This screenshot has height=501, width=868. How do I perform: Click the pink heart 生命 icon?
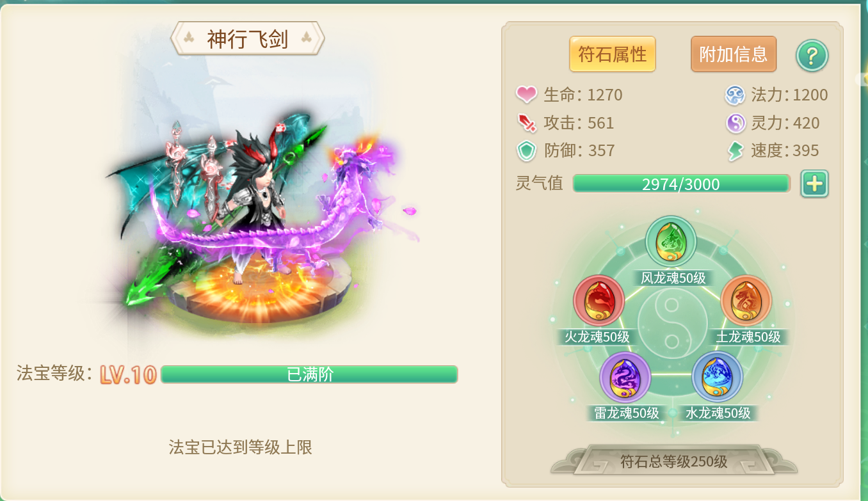(x=526, y=95)
